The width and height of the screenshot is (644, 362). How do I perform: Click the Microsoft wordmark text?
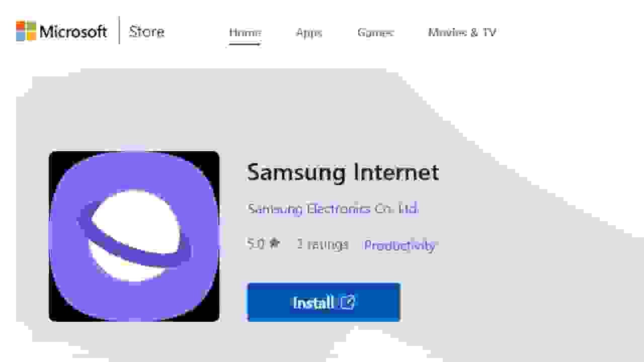[x=73, y=32]
